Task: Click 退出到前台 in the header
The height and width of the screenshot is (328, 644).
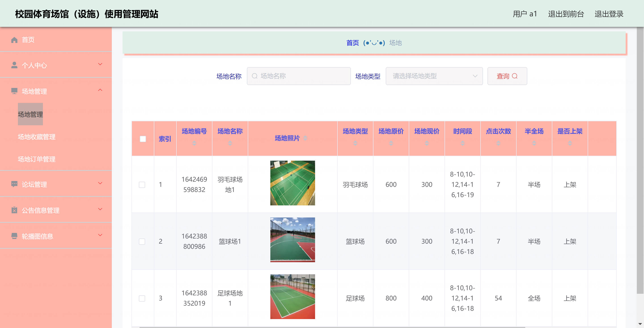Action: [x=566, y=14]
